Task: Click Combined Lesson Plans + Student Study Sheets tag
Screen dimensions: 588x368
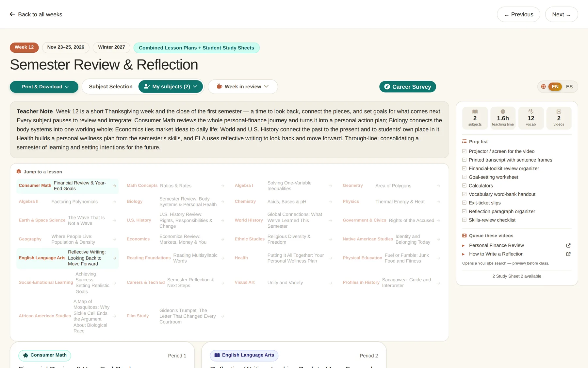Action: click(196, 48)
